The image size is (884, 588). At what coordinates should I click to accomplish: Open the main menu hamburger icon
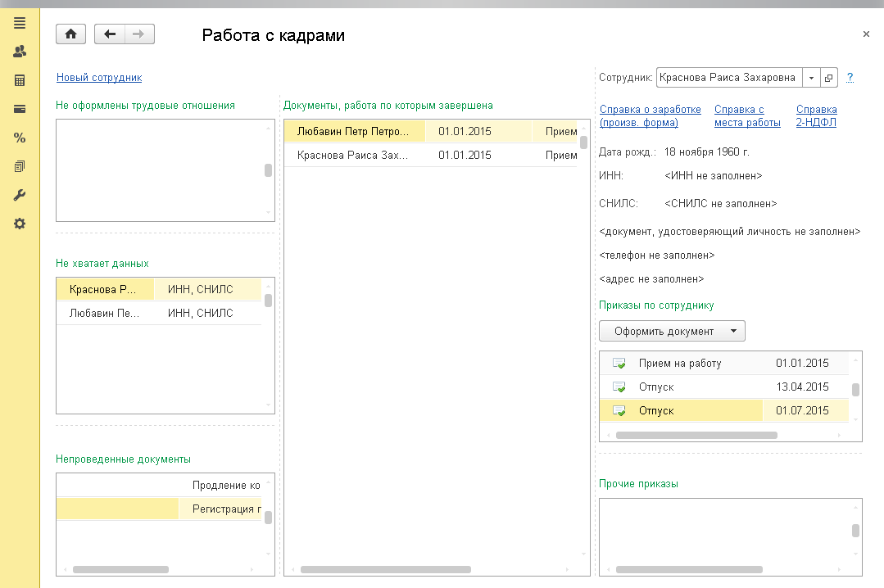click(x=20, y=23)
